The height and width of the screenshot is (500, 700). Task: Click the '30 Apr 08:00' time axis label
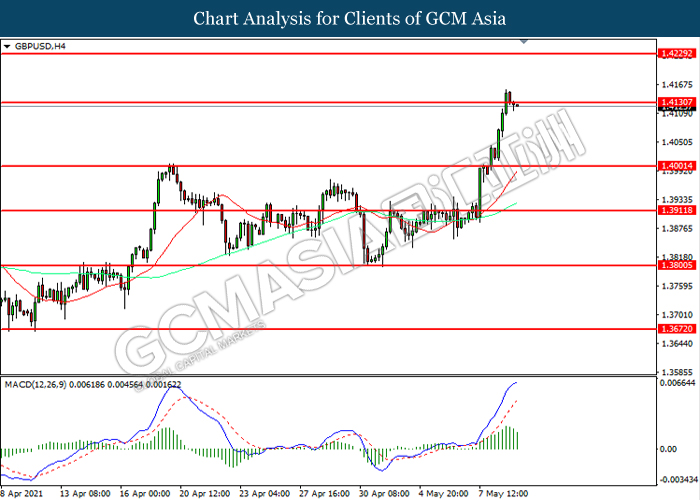coord(384,494)
